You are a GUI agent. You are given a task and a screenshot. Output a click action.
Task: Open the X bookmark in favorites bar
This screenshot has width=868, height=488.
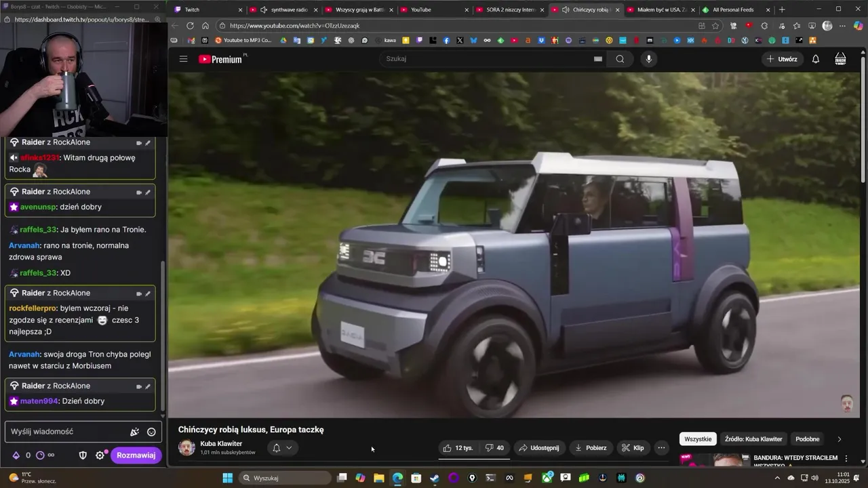tap(460, 41)
